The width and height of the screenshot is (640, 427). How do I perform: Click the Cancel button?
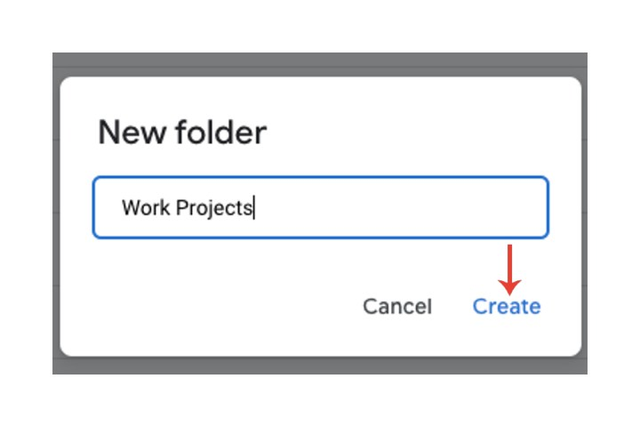pyautogui.click(x=397, y=306)
